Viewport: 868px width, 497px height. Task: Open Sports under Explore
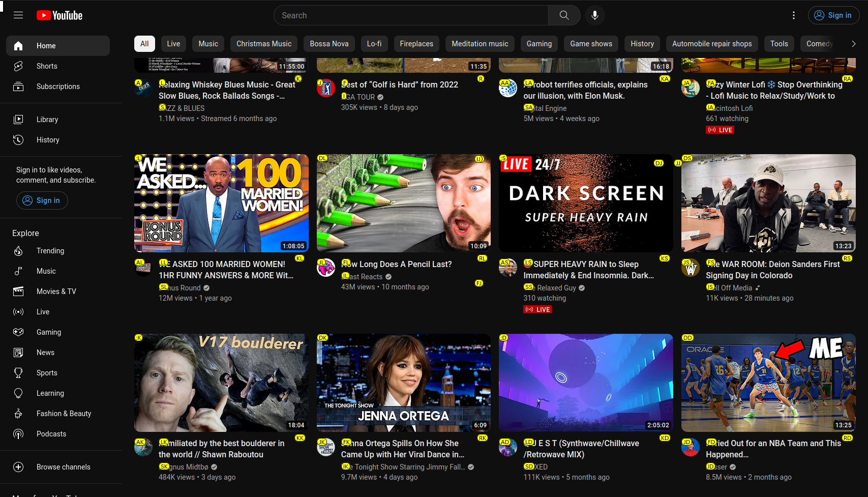click(x=58, y=373)
